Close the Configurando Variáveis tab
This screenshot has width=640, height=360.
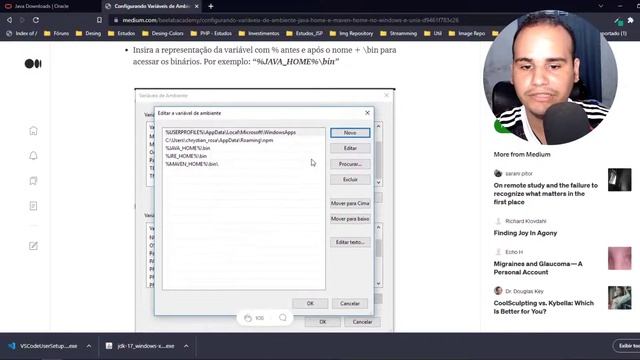pyautogui.click(x=196, y=6)
